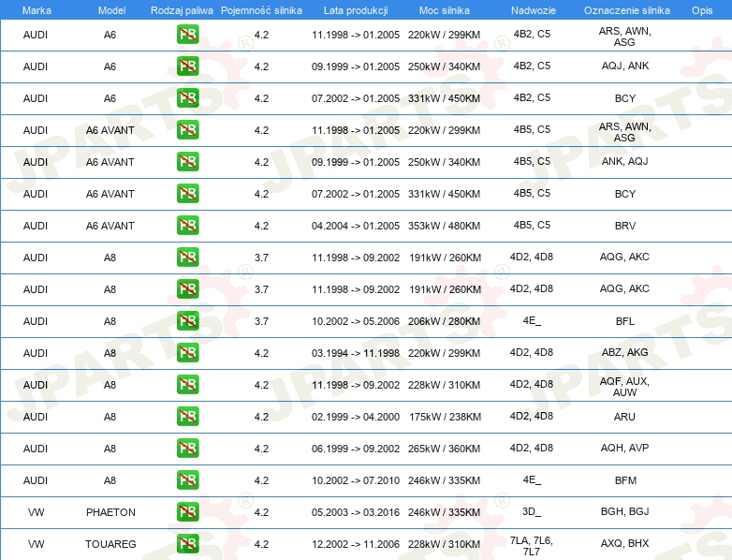Click the AQF, AUX, AUW engine code cell
The image size is (732, 560).
coord(624,387)
